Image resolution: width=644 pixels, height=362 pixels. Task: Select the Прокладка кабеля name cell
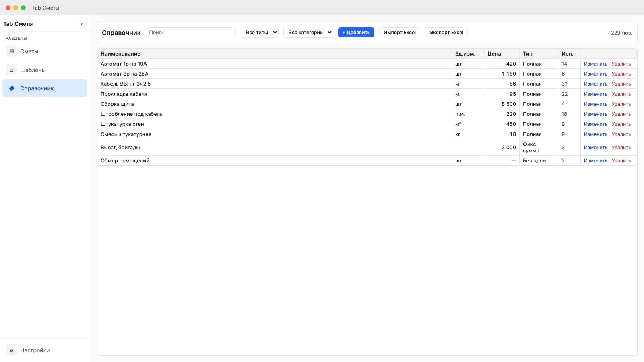click(274, 94)
